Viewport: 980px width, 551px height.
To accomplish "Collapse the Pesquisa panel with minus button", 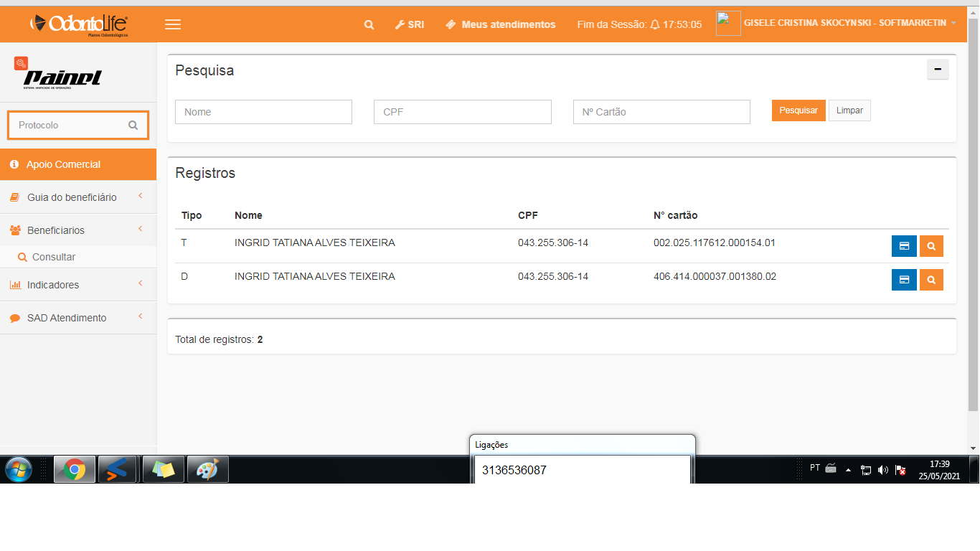I will [x=938, y=70].
